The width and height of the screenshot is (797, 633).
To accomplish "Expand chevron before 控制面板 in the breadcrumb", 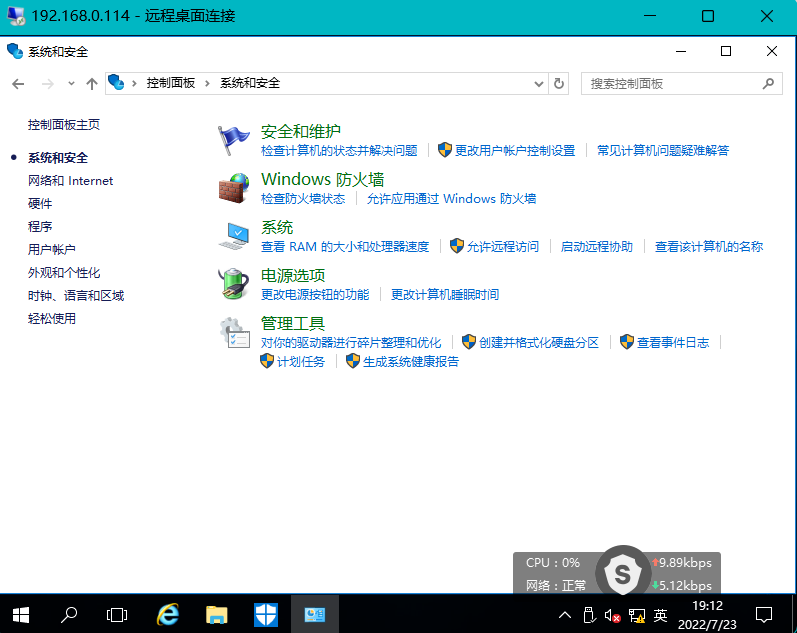I will click(x=134, y=83).
